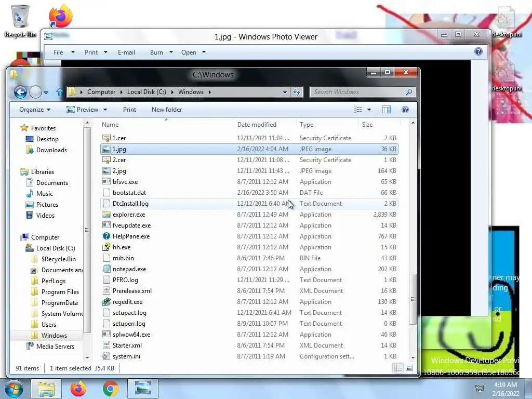Screen dimensions: 532x399
Task: Select the splwow64.exe file
Action: coord(249,335)
